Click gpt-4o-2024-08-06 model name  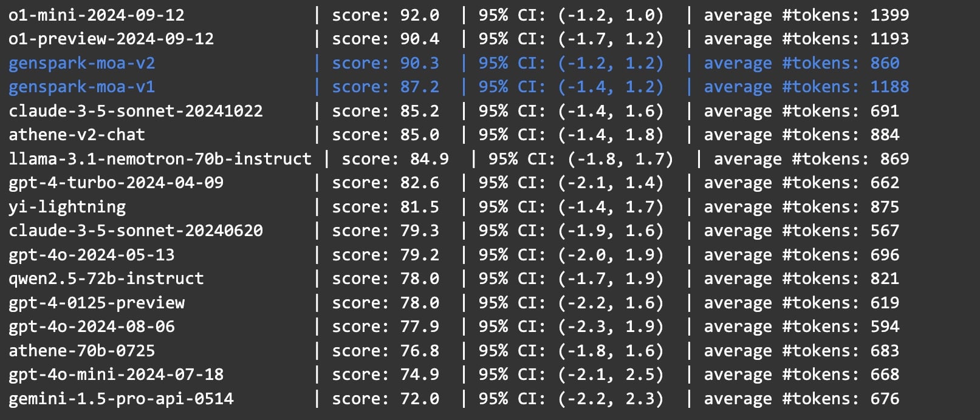click(x=92, y=327)
